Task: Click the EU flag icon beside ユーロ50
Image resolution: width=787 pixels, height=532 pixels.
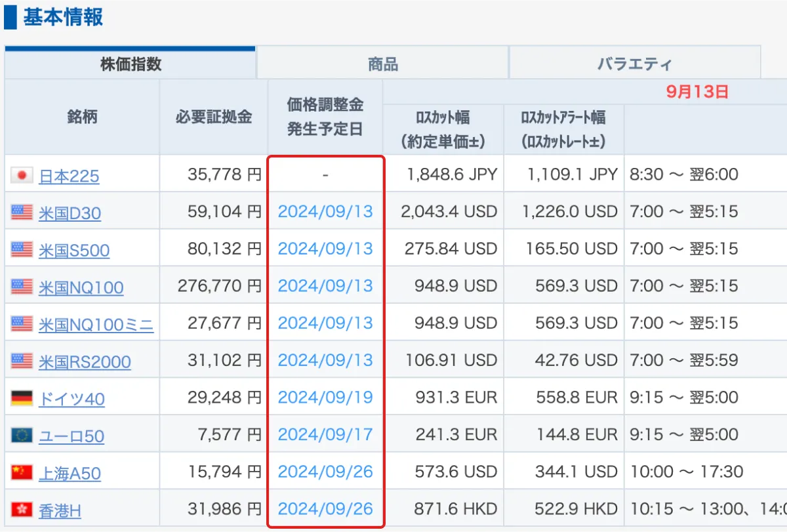Action: [x=22, y=436]
